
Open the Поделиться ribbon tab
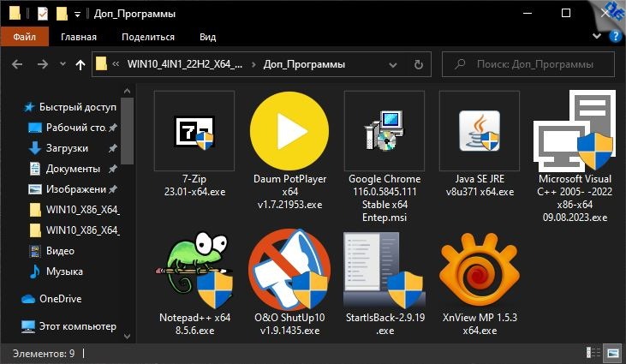pyautogui.click(x=148, y=37)
